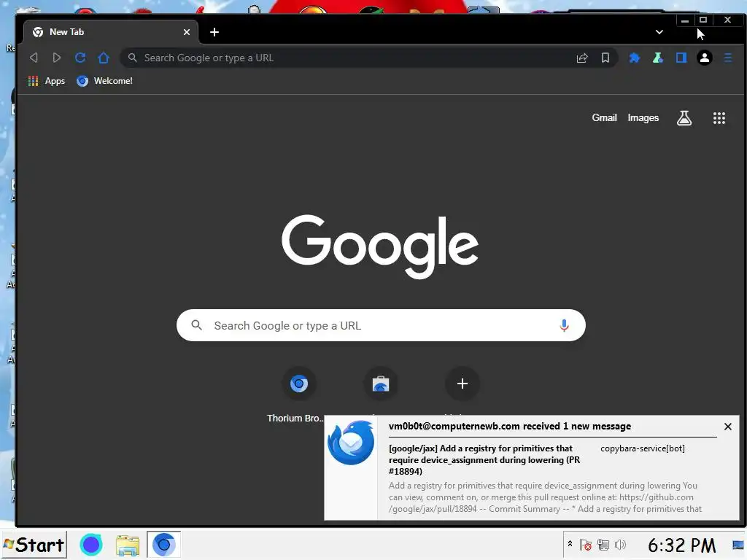Close the Thunderbird notification popup
Viewport: 747px width, 560px height.
click(728, 427)
